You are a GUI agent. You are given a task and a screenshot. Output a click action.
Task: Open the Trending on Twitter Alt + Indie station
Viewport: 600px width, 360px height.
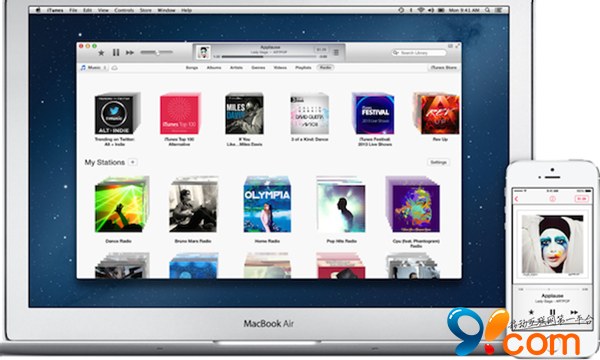click(x=116, y=114)
